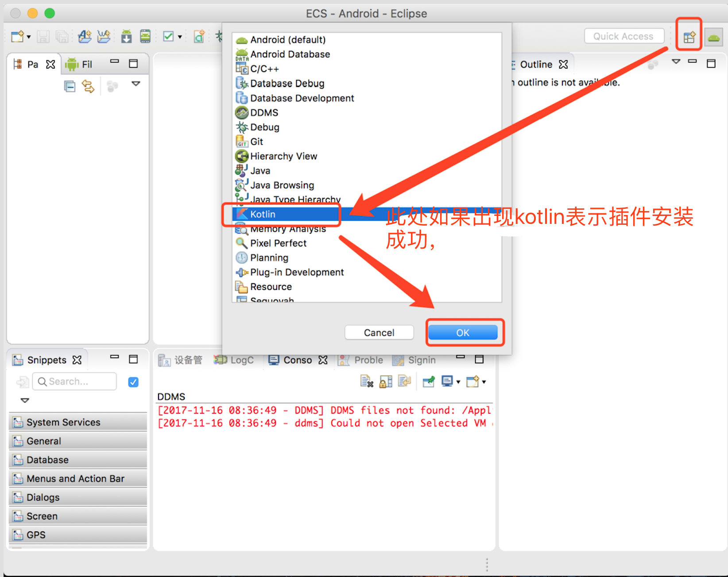728x577 pixels.
Task: Expand the GPS snippet drawer
Action: coord(78,535)
